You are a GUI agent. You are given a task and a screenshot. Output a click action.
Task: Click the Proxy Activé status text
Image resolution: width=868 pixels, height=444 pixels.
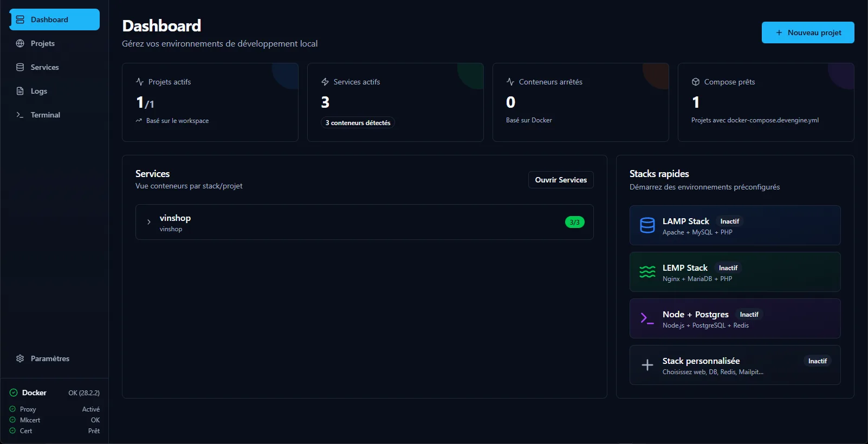click(90, 409)
